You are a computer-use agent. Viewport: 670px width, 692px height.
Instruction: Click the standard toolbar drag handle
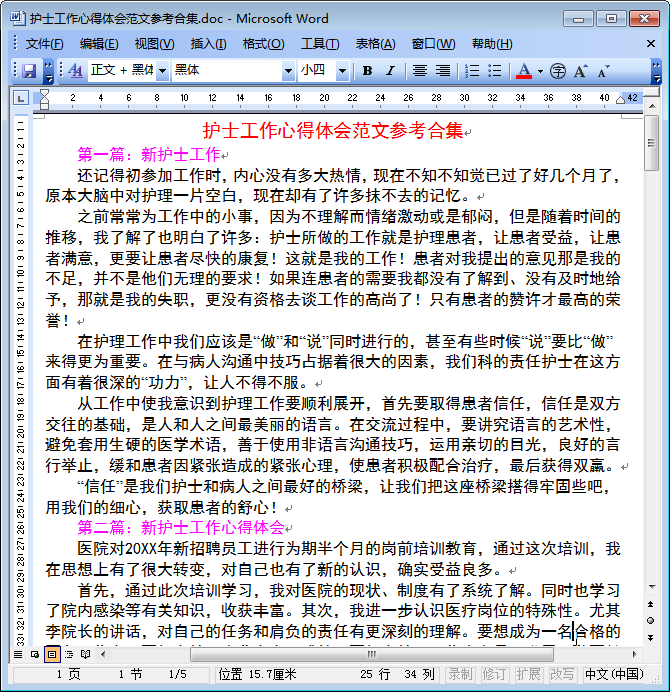click(15, 71)
